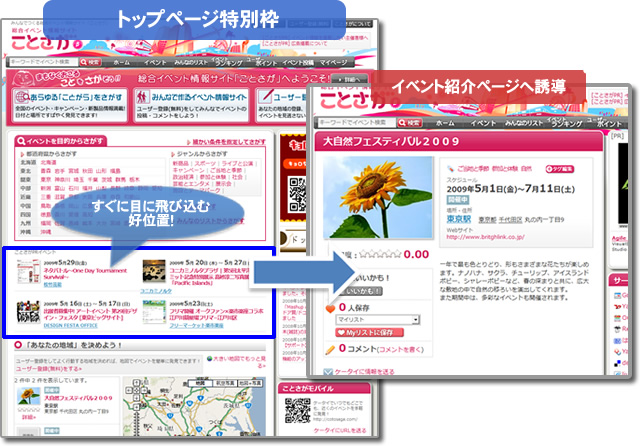This screenshot has height=446, width=640.
Task: Select the ライブと公演 genre link
Action: click(237, 163)
